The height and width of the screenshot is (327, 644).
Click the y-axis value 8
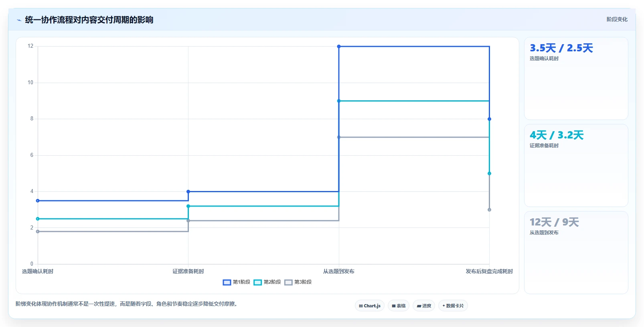coord(32,119)
